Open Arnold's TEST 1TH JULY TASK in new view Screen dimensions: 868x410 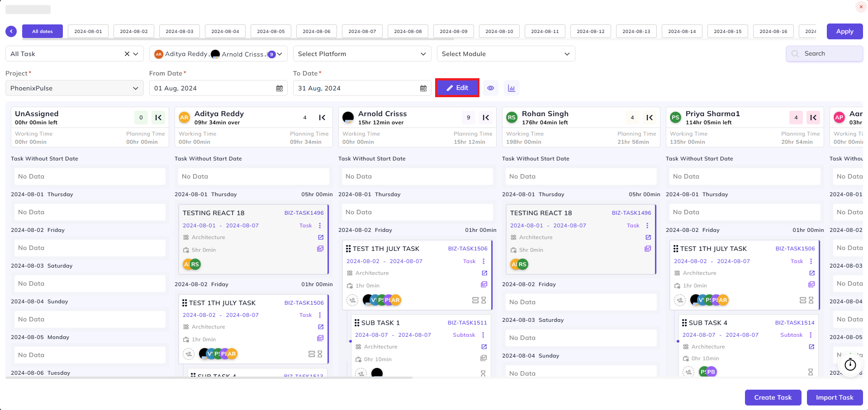pos(484,273)
